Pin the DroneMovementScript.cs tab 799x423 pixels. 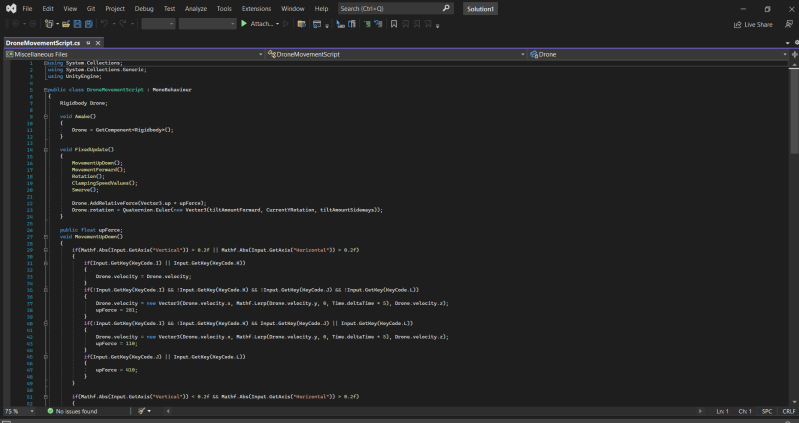pyautogui.click(x=88, y=44)
